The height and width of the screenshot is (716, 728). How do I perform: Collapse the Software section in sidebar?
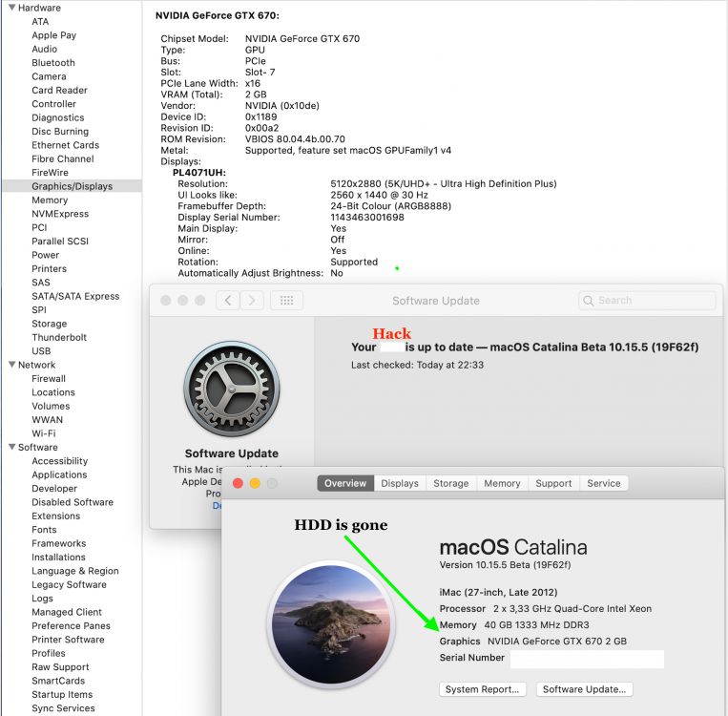tap(12, 447)
